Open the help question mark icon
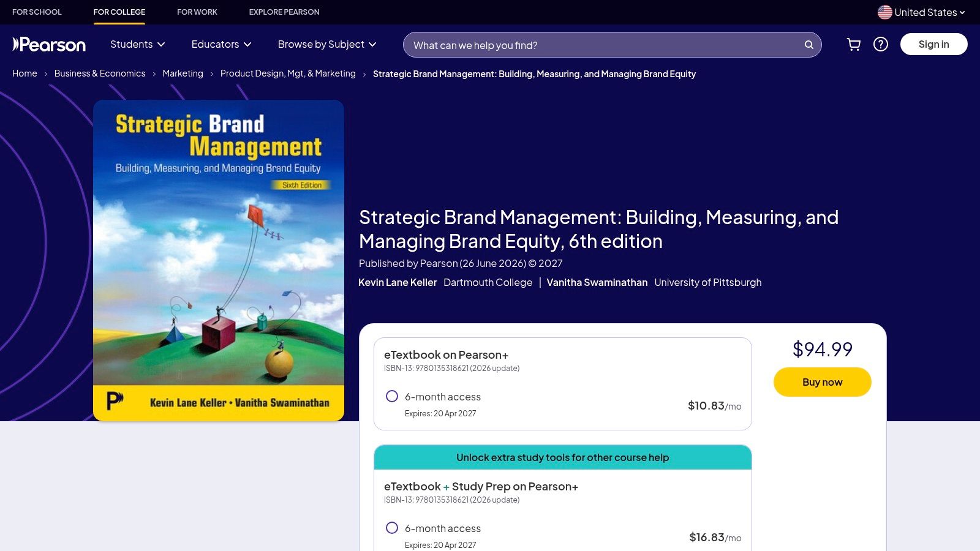 [x=881, y=44]
